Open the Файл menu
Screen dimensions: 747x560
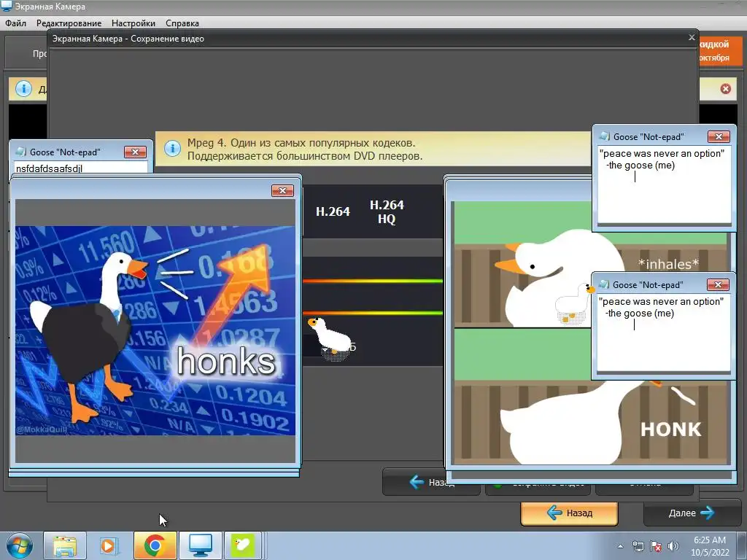[16, 23]
